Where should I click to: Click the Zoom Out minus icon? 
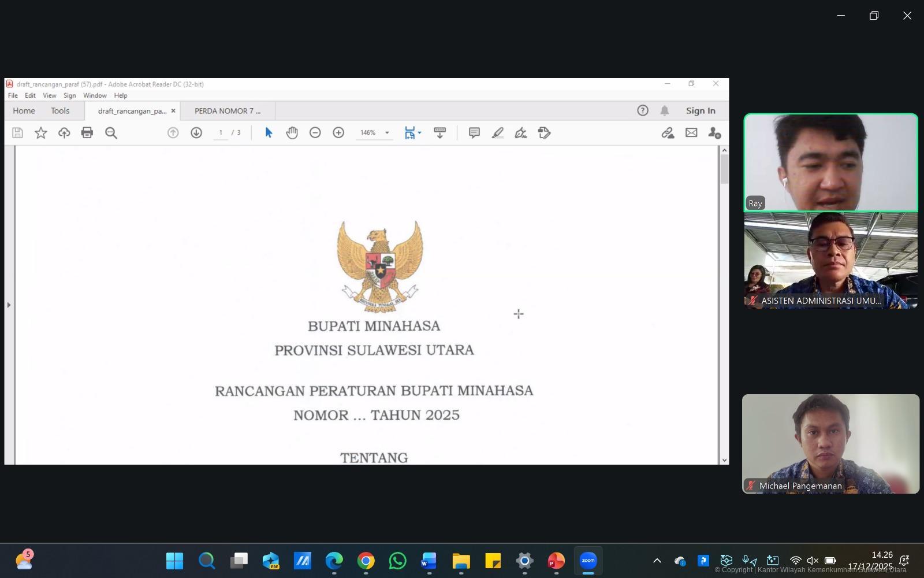coord(315,133)
